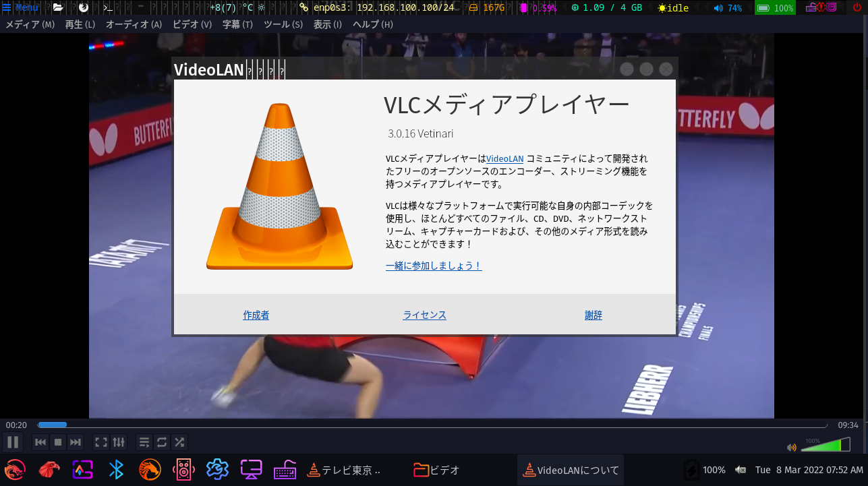Toggle shuffle random playback
This screenshot has height=486, width=868.
[179, 443]
